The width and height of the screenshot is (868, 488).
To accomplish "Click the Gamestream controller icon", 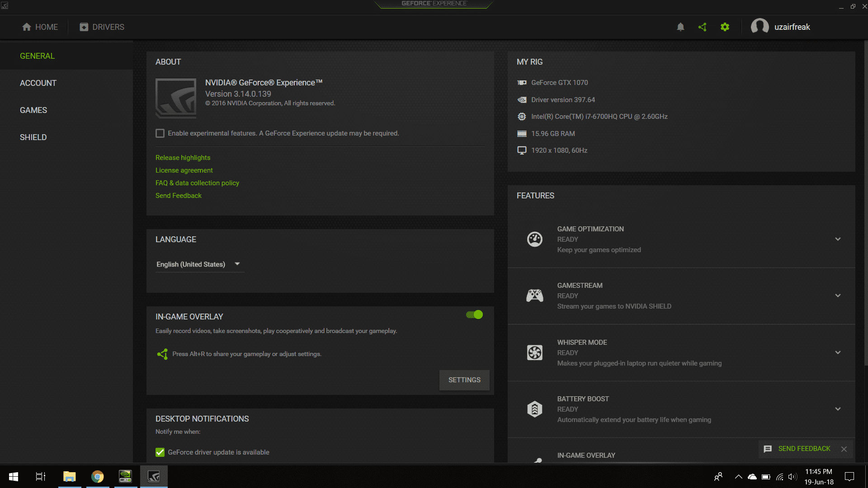I will coord(534,296).
